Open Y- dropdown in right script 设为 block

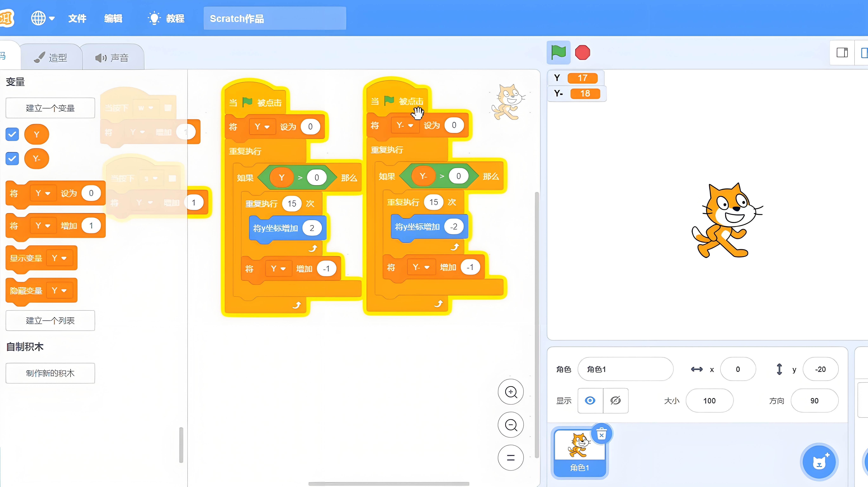pyautogui.click(x=405, y=126)
